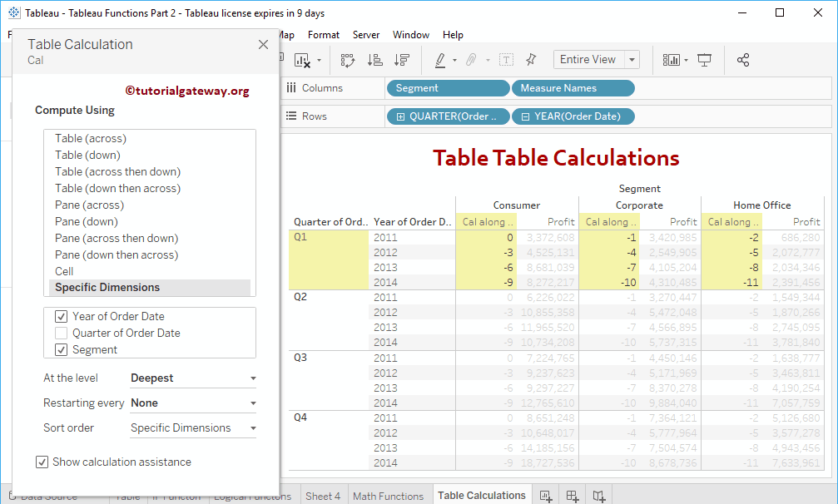This screenshot has width=838, height=504.
Task: Select Table (across) in Compute Using list
Action: point(91,139)
